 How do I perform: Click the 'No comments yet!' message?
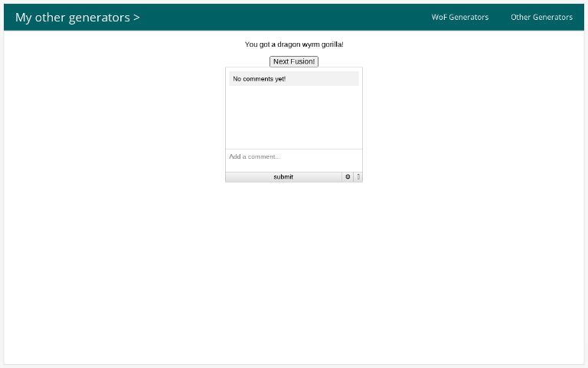pyautogui.click(x=260, y=79)
